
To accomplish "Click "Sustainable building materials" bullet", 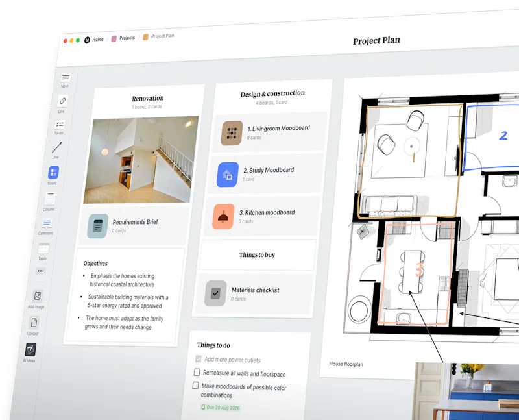I will tap(127, 301).
